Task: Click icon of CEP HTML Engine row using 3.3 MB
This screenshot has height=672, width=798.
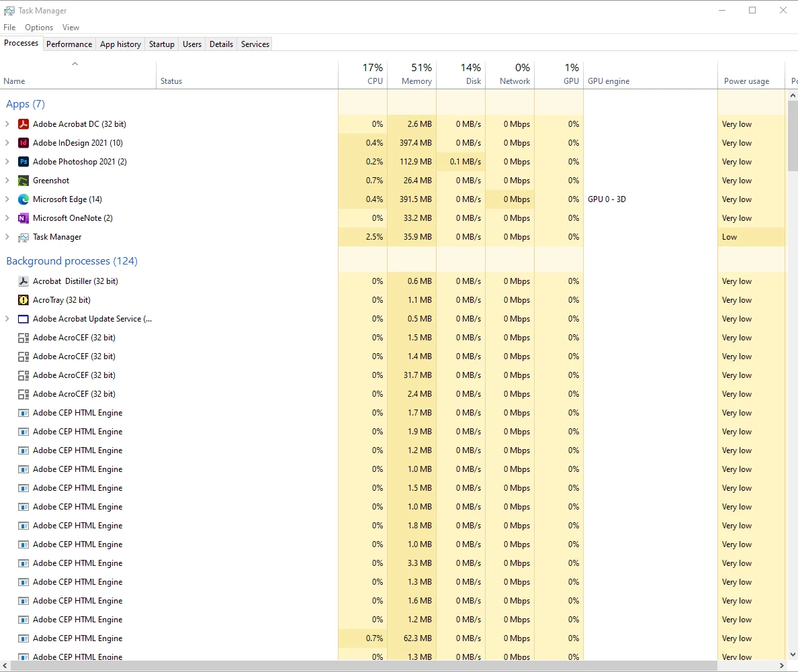Action: [24, 563]
